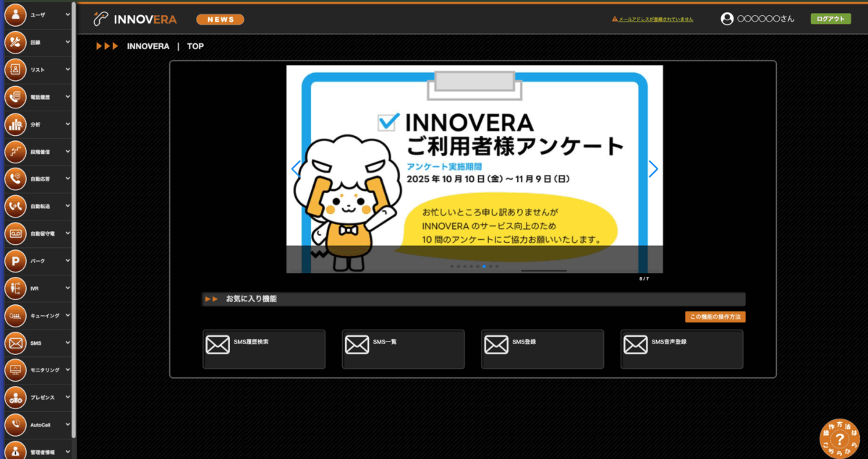
Task: Open the プレゼンス presence sidebar icon
Action: 15,397
